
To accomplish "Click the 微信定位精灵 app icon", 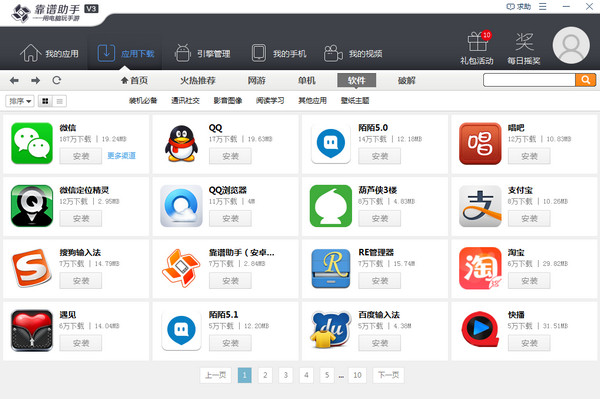I will point(32,206).
